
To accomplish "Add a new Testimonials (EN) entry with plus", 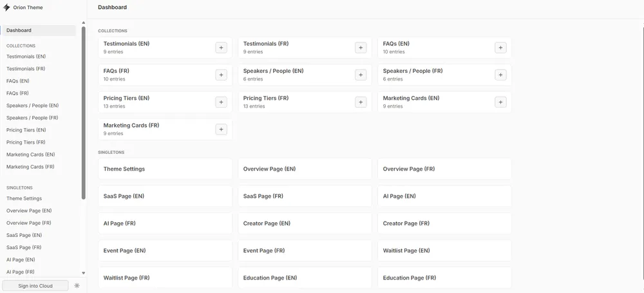I will [x=221, y=48].
